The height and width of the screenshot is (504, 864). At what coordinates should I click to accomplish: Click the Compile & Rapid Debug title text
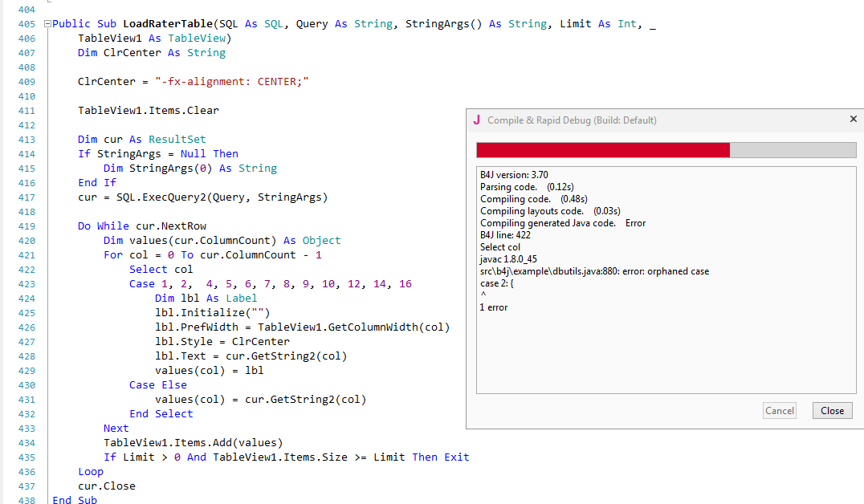point(572,120)
